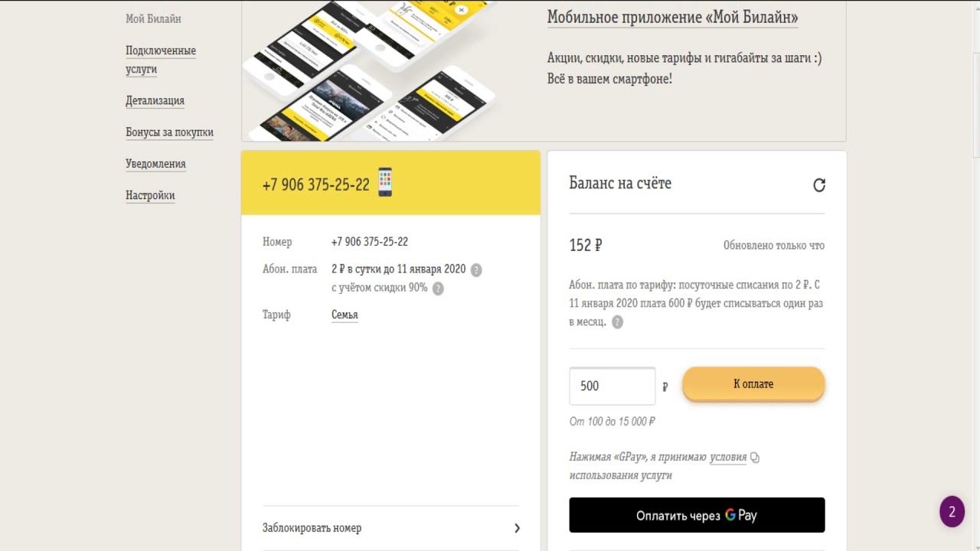
Task: Click the 'Баланс на счёте' heading
Action: 620,184
